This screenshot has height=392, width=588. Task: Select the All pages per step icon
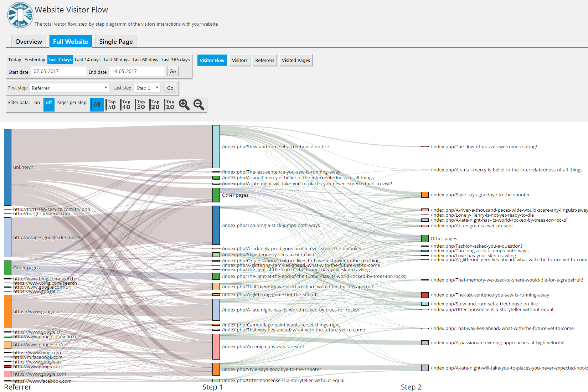97,105
